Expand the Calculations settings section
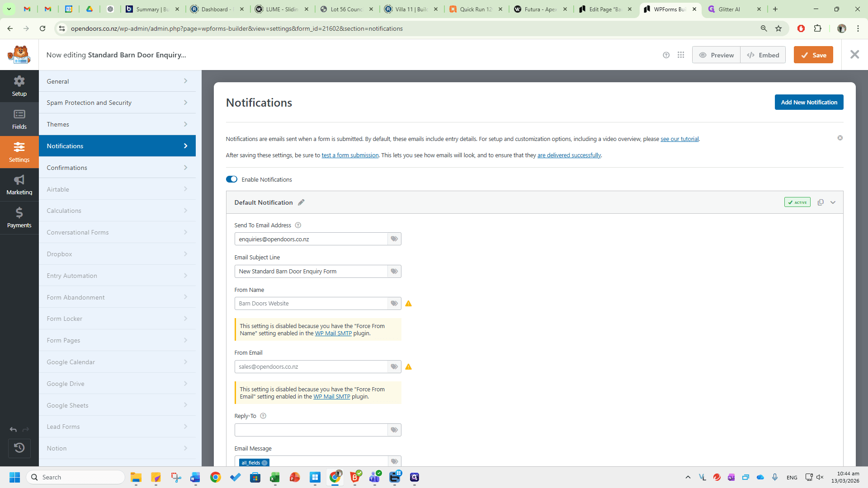The height and width of the screenshot is (488, 868). coord(117,211)
